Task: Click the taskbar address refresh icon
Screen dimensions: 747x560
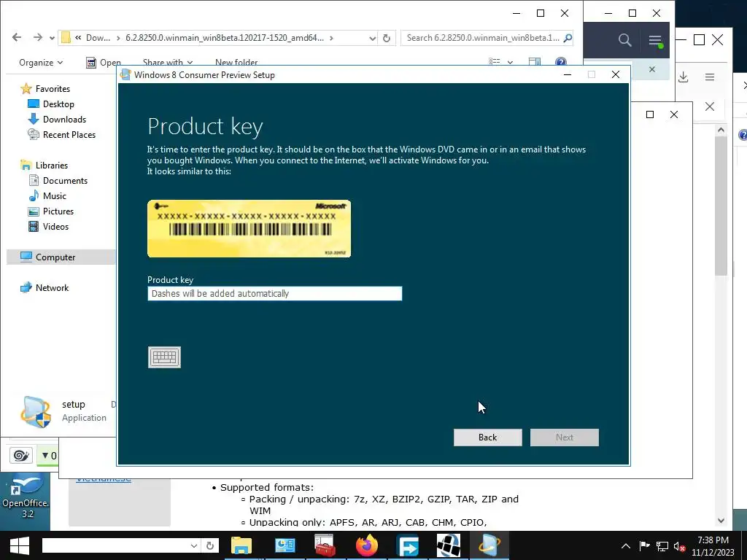Action: (209, 545)
